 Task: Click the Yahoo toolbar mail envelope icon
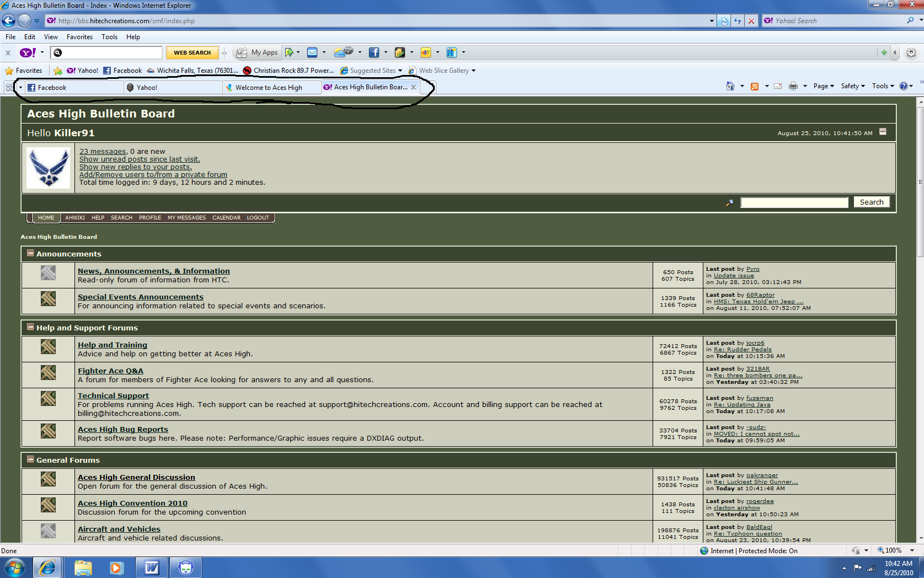click(x=312, y=52)
